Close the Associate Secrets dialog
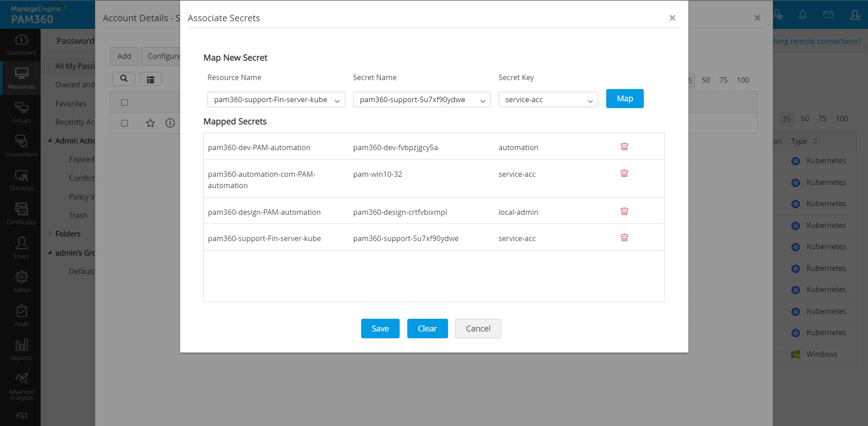Image resolution: width=868 pixels, height=426 pixels. (672, 18)
